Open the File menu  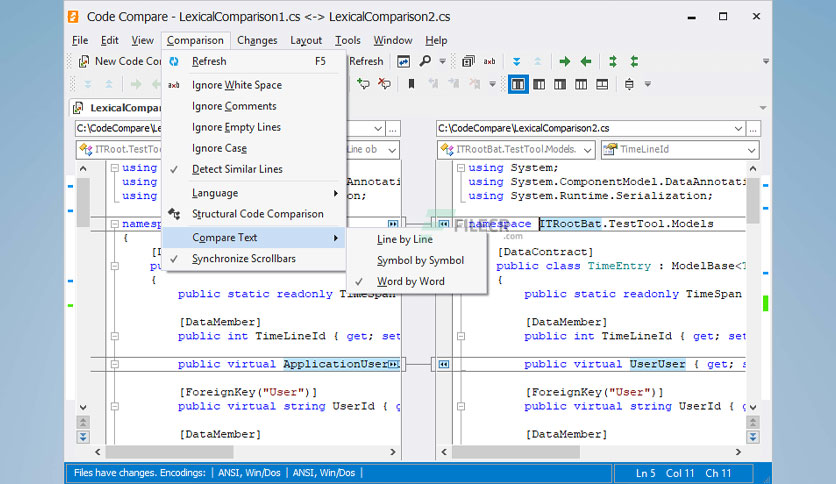point(80,41)
